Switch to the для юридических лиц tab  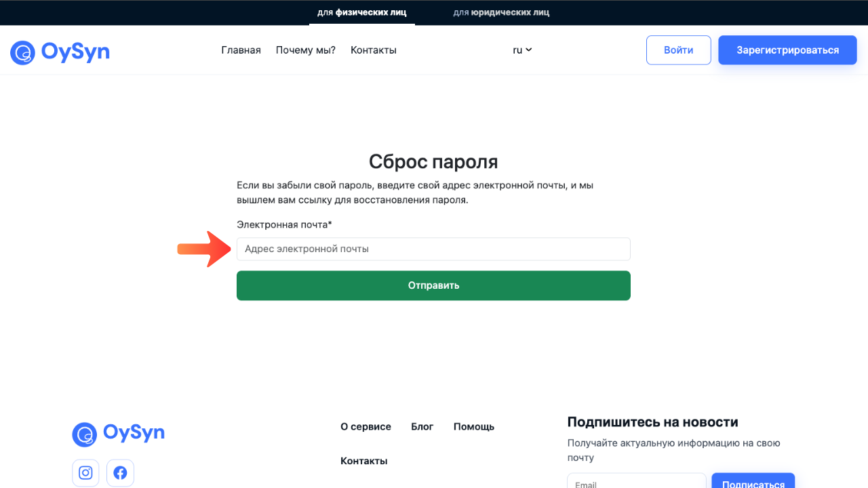[501, 12]
